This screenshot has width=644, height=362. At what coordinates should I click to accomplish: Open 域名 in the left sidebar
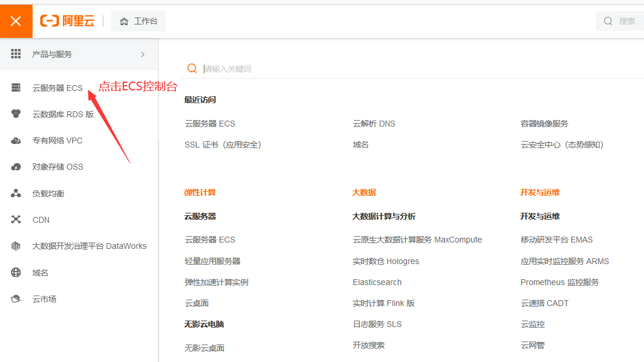pyautogui.click(x=40, y=273)
